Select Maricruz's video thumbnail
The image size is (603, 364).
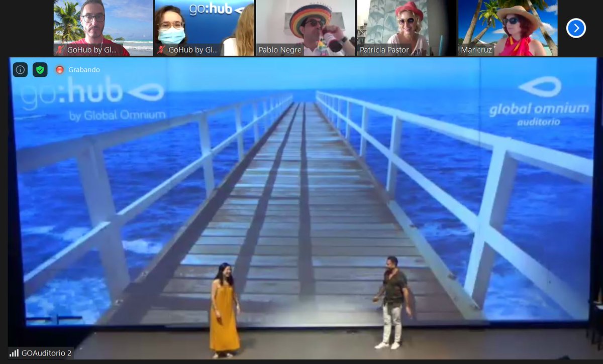(x=508, y=28)
